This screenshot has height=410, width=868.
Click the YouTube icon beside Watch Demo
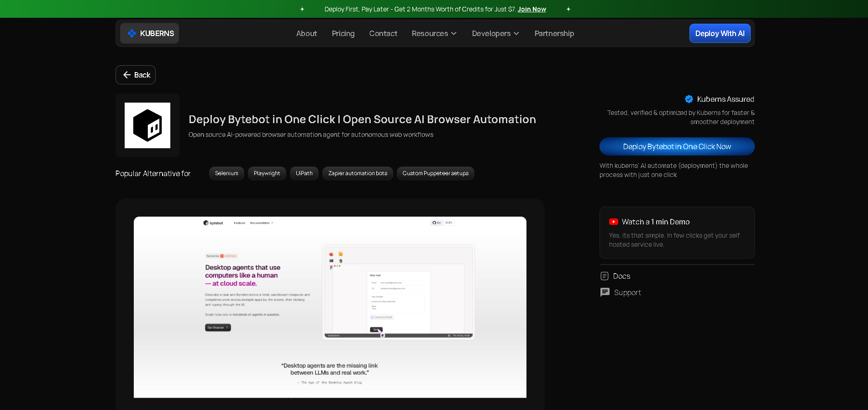(x=613, y=222)
